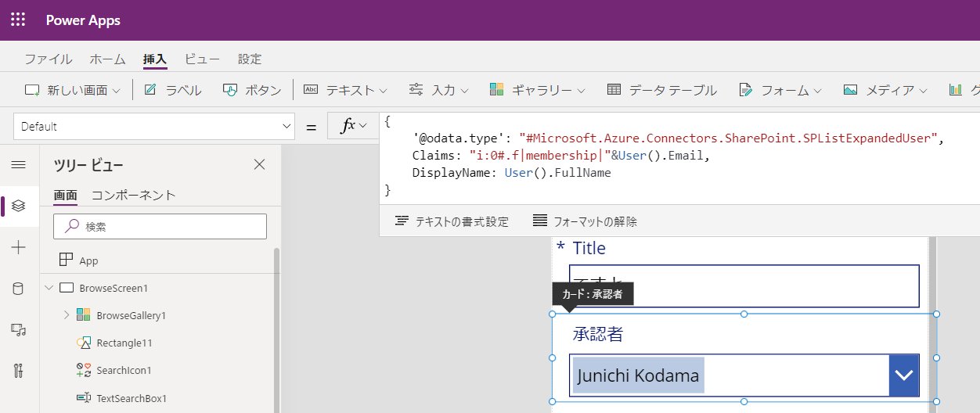
Task: Switch to the ホーム tab
Action: 107,59
